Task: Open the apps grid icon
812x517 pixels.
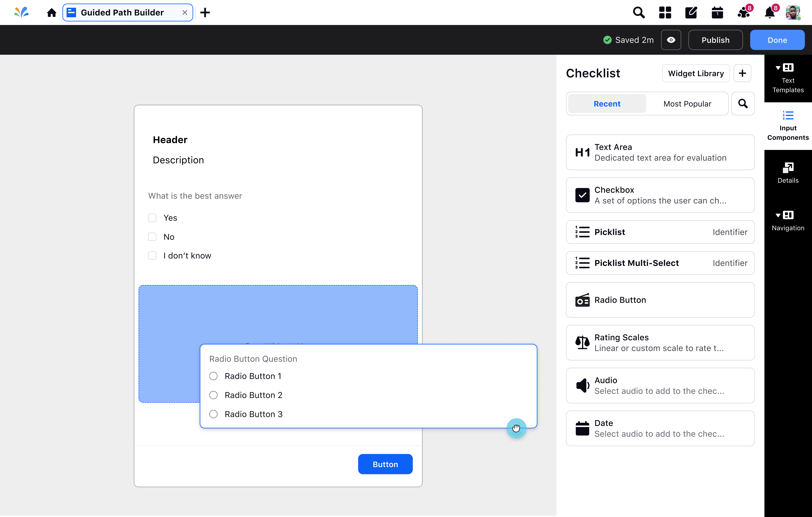Action: (665, 12)
